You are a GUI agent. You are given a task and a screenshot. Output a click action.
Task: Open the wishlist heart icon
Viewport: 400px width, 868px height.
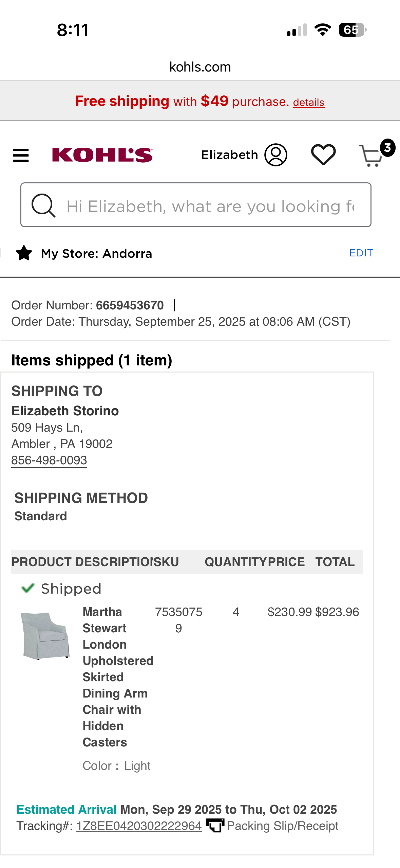pyautogui.click(x=323, y=155)
